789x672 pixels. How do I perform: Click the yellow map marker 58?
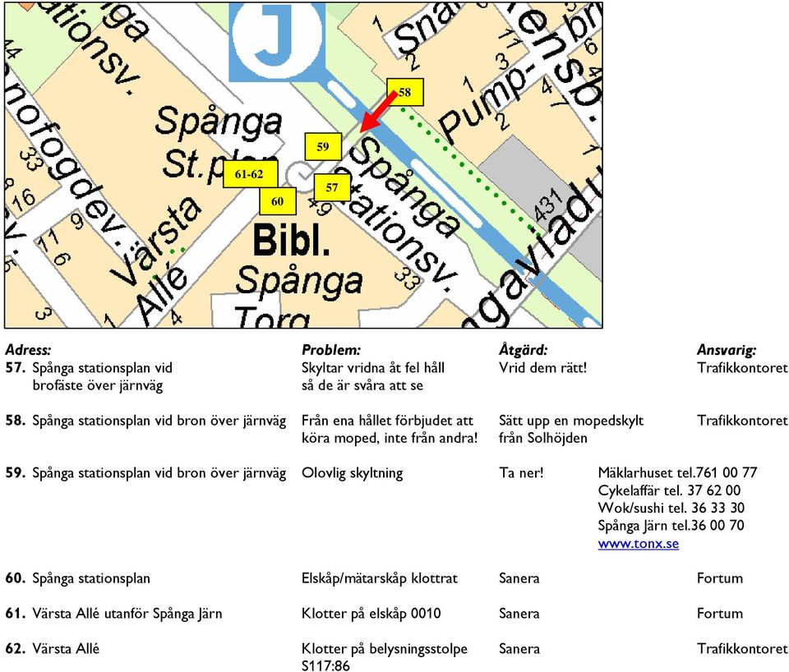(404, 92)
